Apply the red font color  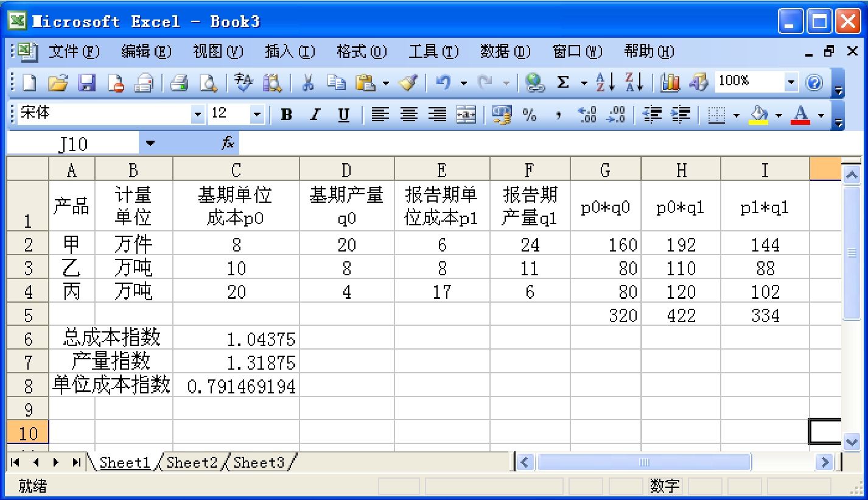(800, 114)
